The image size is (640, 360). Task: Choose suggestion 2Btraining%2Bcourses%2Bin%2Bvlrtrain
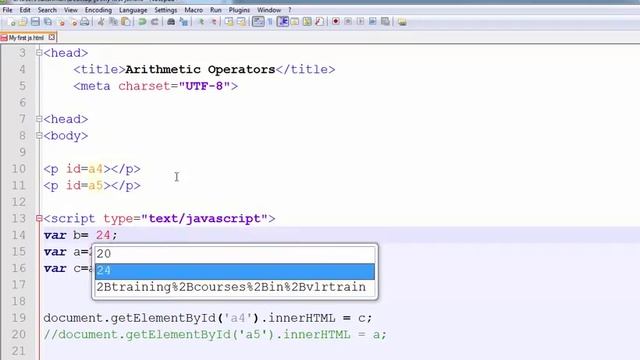[235, 287]
